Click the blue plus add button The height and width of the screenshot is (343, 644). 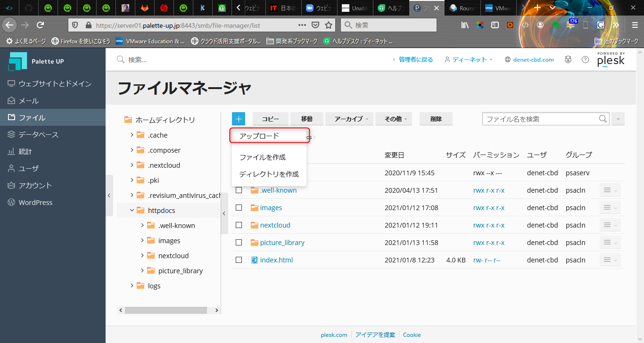[239, 119]
